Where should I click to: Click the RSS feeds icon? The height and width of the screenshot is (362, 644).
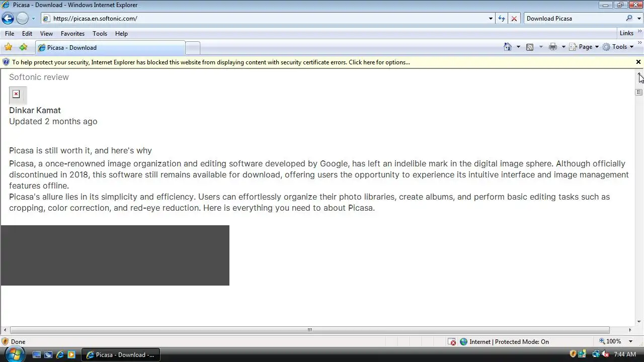[x=530, y=47]
